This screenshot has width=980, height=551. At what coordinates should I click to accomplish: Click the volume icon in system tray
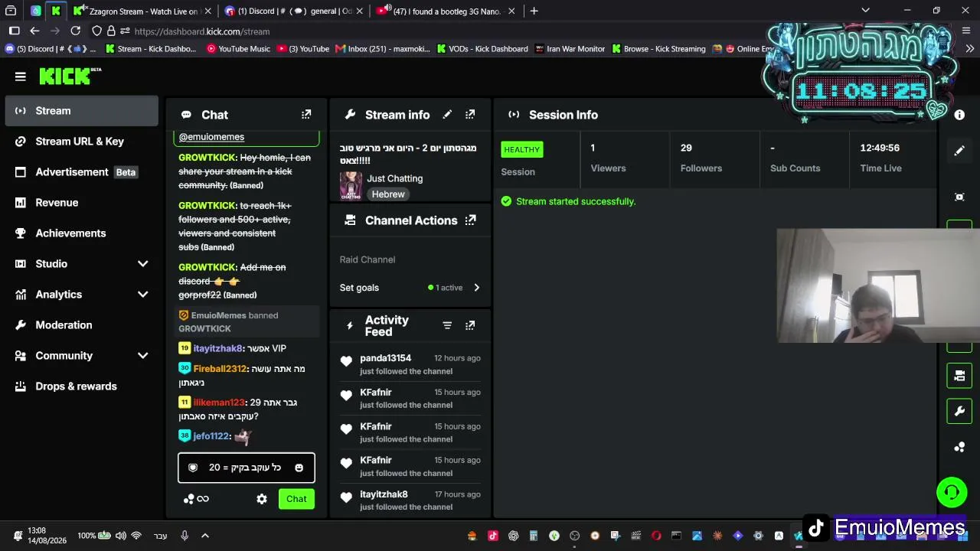pyautogui.click(x=121, y=536)
